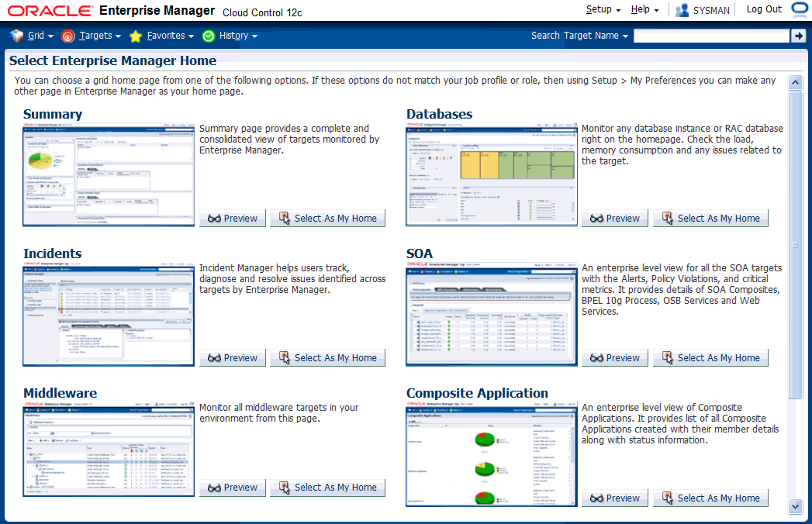Click the Summary page thumbnail

[x=109, y=174]
